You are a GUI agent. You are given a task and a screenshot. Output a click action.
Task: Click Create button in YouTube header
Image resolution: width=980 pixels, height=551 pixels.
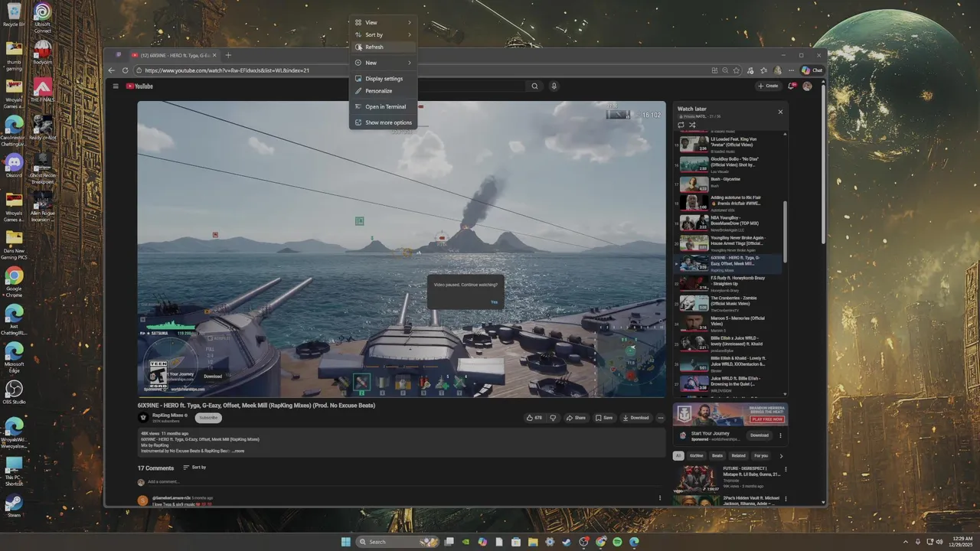[x=768, y=86]
